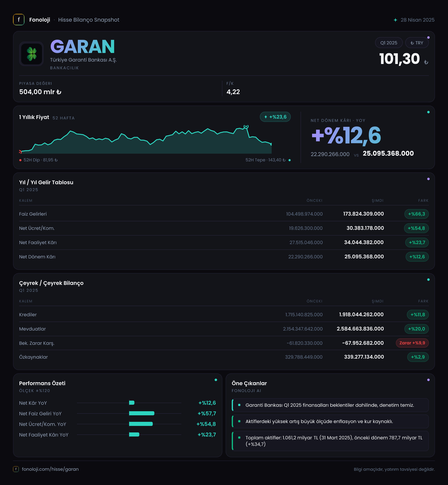Viewport: 448px width, 485px height.
Task: Select the +%23,7 badge in the Gelir Tablosu
Action: point(417,242)
